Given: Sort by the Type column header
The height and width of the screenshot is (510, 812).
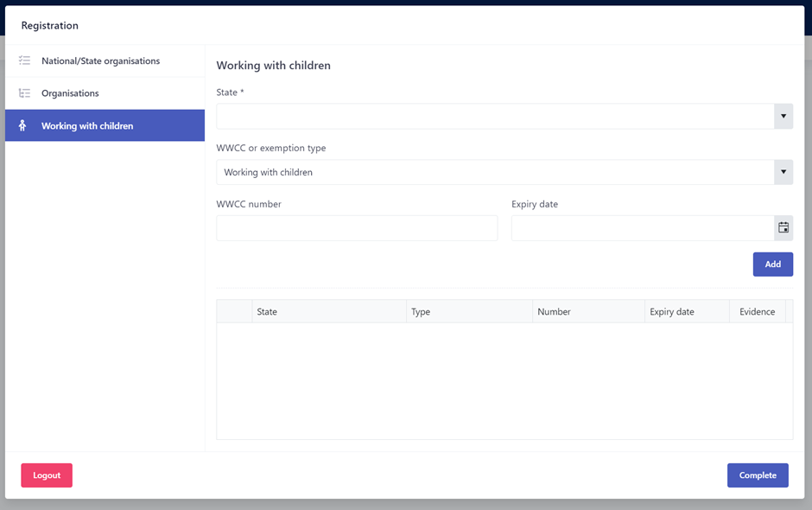Looking at the screenshot, I should click(469, 311).
